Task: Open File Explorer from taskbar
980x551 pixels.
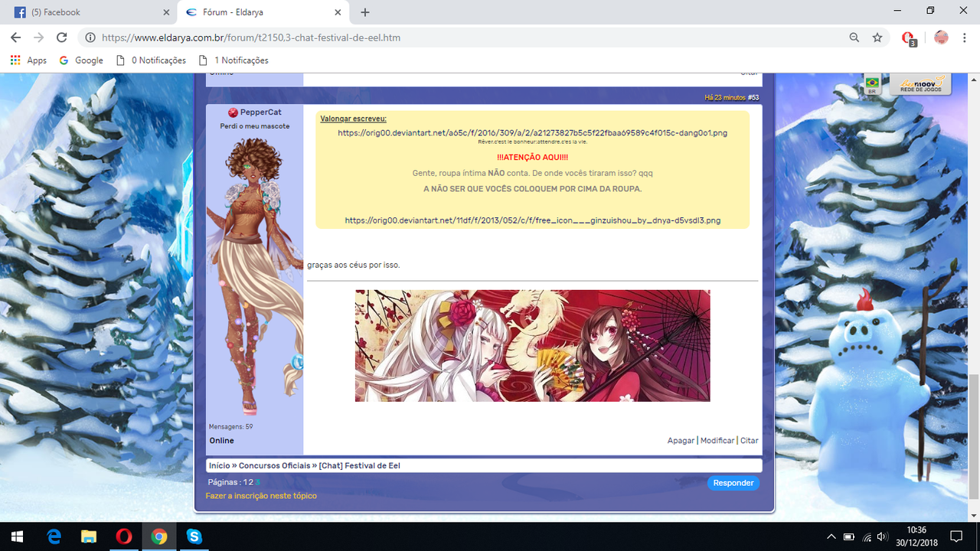Action: tap(90, 536)
